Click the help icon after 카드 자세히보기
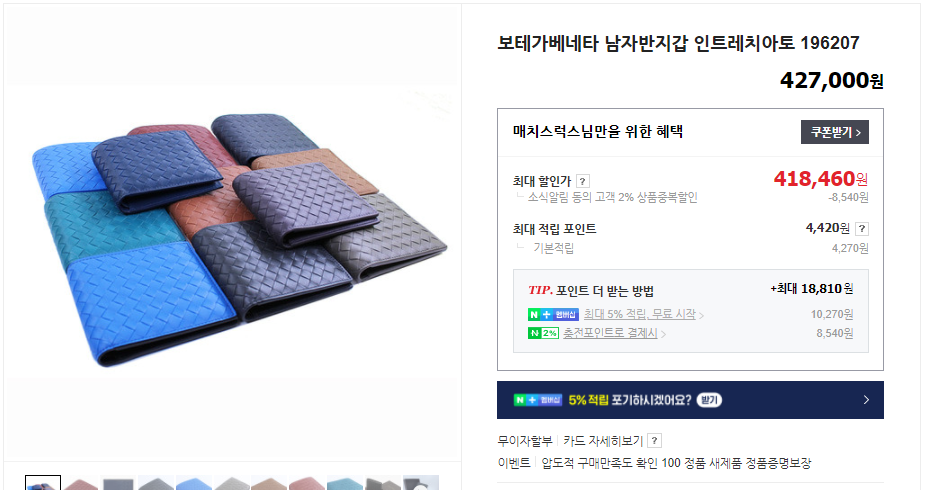The height and width of the screenshot is (490, 932). 654,441
